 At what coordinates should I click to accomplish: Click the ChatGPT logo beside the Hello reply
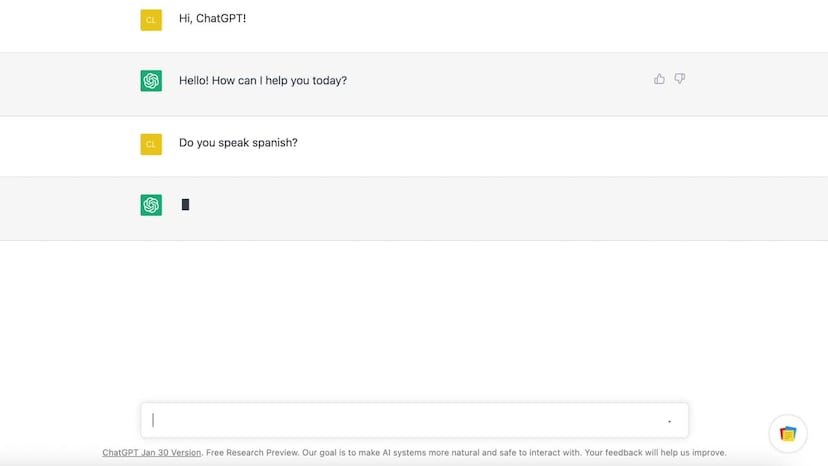[151, 81]
